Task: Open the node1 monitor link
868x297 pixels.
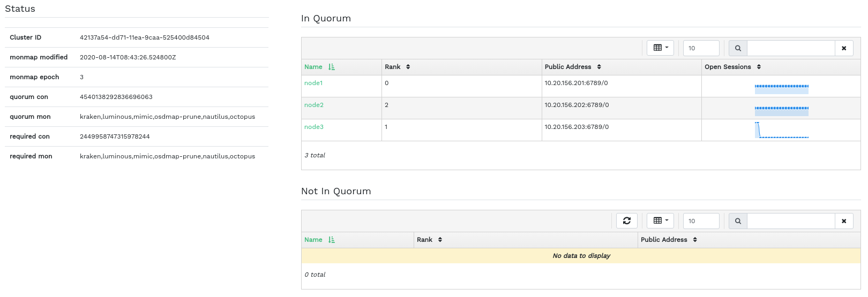Action: pos(313,83)
